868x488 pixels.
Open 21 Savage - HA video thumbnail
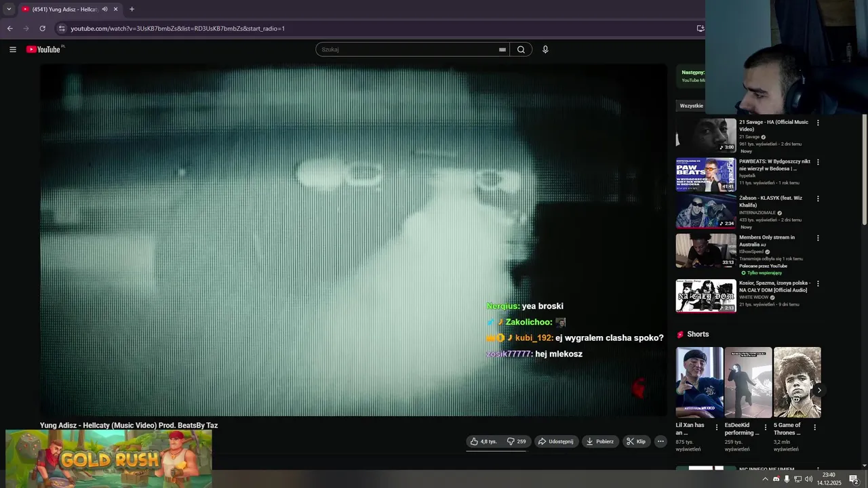[706, 136]
